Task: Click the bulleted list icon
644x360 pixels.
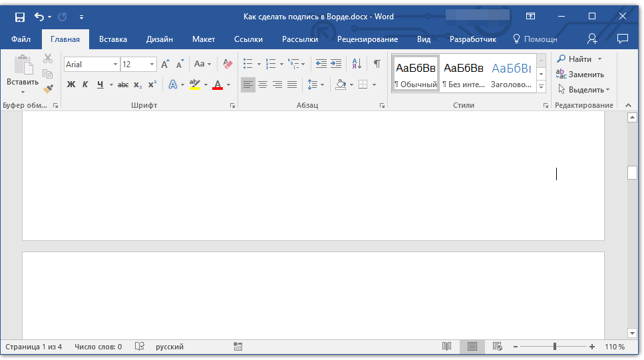Action: point(248,64)
